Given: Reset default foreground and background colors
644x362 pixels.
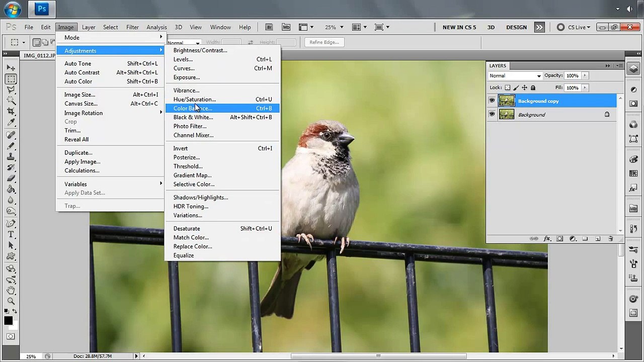Looking at the screenshot, I should click(7, 312).
